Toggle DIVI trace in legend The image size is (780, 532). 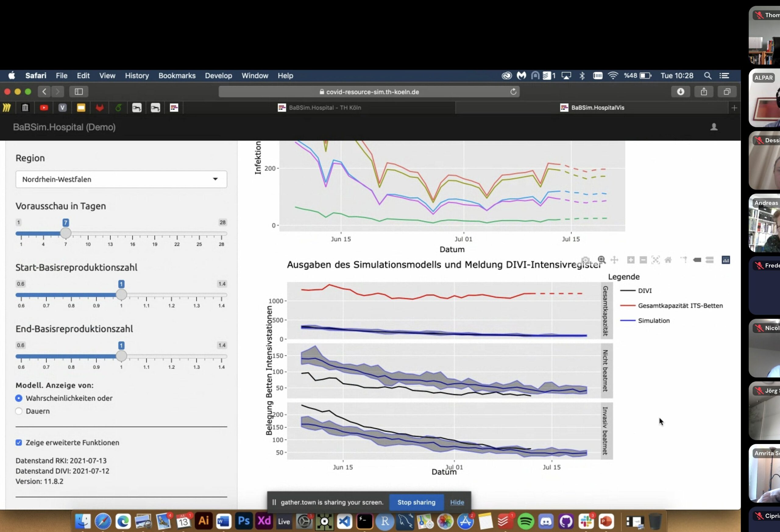636,291
